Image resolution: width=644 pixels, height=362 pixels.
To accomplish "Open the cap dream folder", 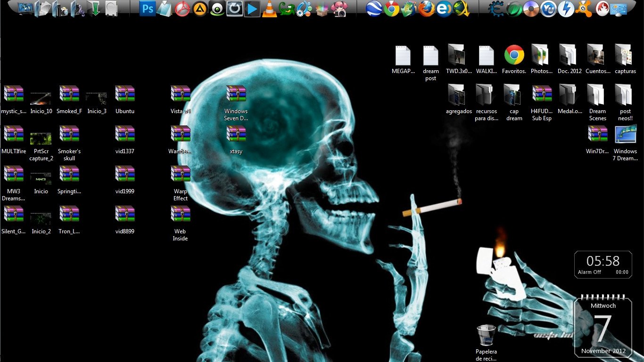I will [x=514, y=103].
